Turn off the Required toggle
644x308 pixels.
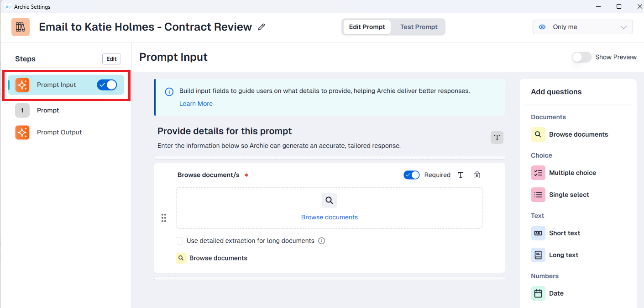(411, 175)
